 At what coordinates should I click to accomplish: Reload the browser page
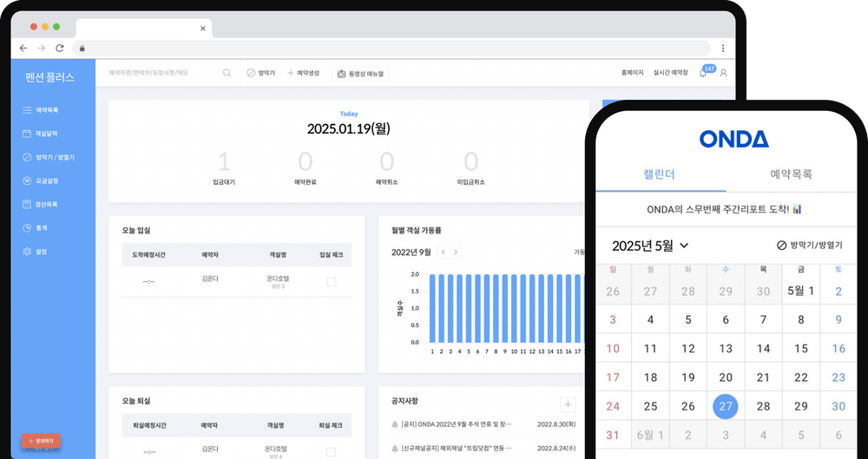[x=60, y=49]
